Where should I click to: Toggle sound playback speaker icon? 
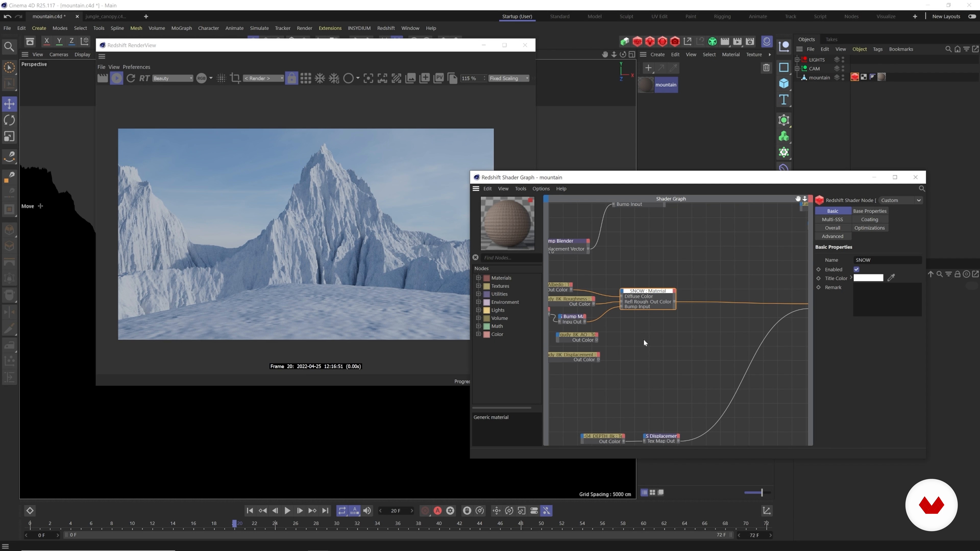coord(367,511)
